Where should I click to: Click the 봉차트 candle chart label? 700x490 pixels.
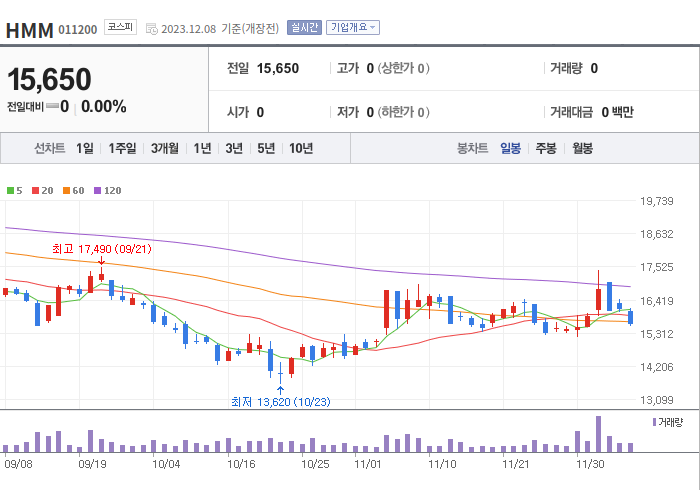pos(472,148)
